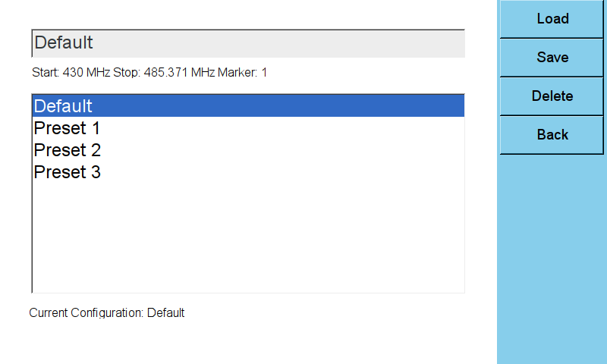Click the empty blue panel below Back

[x=552, y=259]
